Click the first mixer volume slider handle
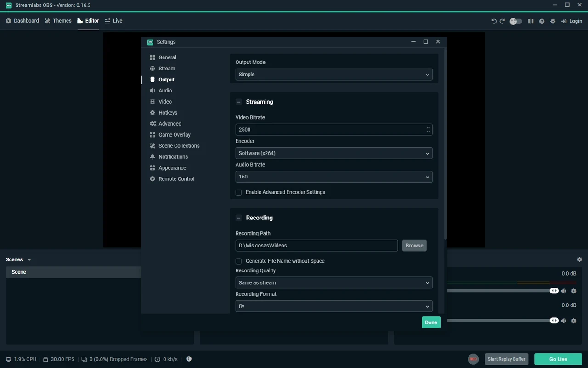The height and width of the screenshot is (368, 588). click(554, 291)
